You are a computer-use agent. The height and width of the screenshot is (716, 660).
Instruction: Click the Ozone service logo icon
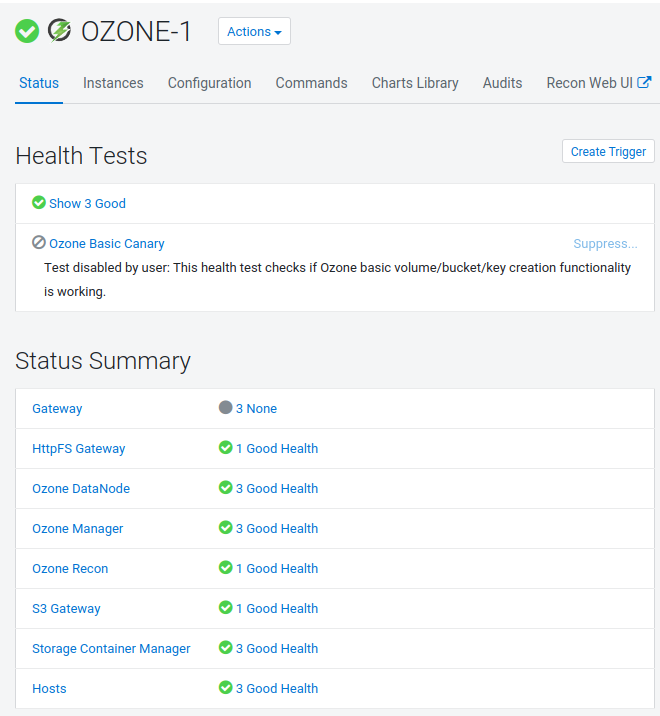[x=60, y=32]
